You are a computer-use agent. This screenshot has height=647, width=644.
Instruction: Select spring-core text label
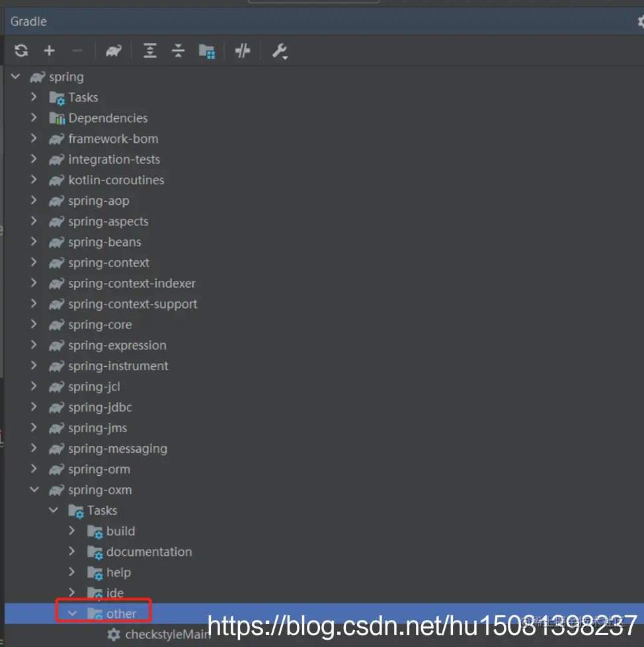tap(101, 324)
